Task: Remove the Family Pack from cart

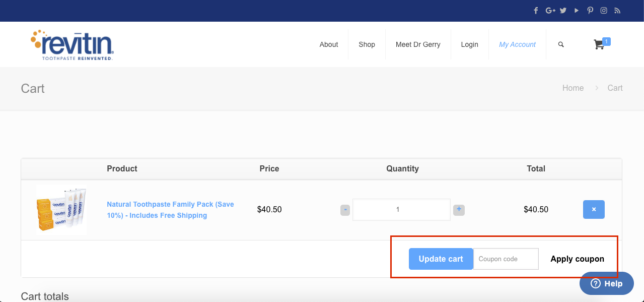Action: point(594,209)
